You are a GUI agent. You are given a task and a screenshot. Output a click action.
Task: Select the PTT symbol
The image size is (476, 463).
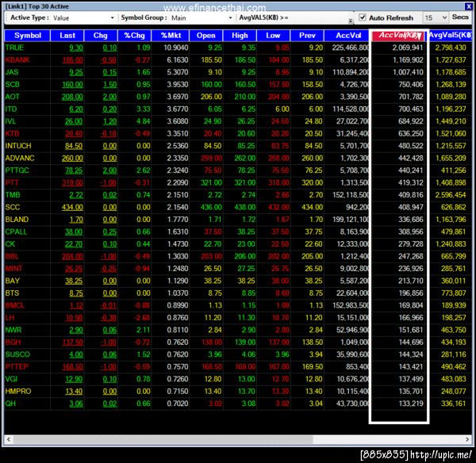click(x=12, y=182)
